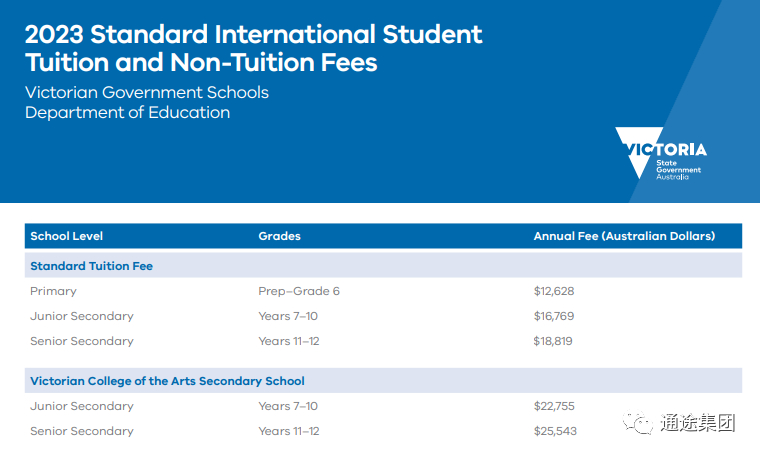Click the $25,543 fee value

click(555, 431)
